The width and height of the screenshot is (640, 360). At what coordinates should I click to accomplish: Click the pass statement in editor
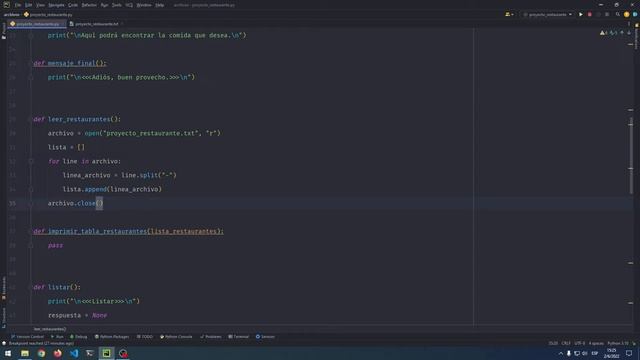click(56, 245)
